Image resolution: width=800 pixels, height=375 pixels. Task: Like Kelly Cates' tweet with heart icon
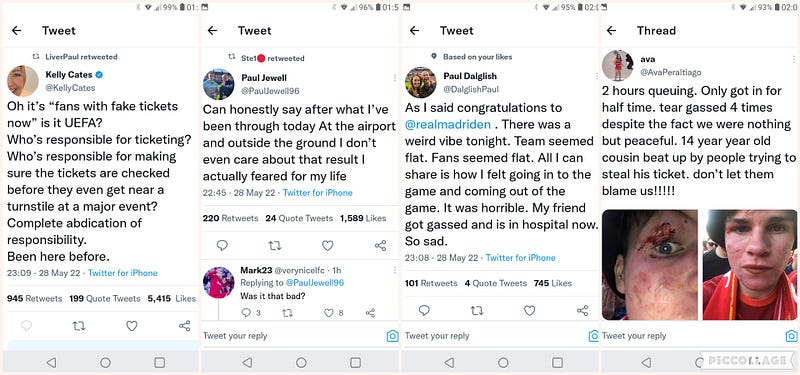(132, 326)
